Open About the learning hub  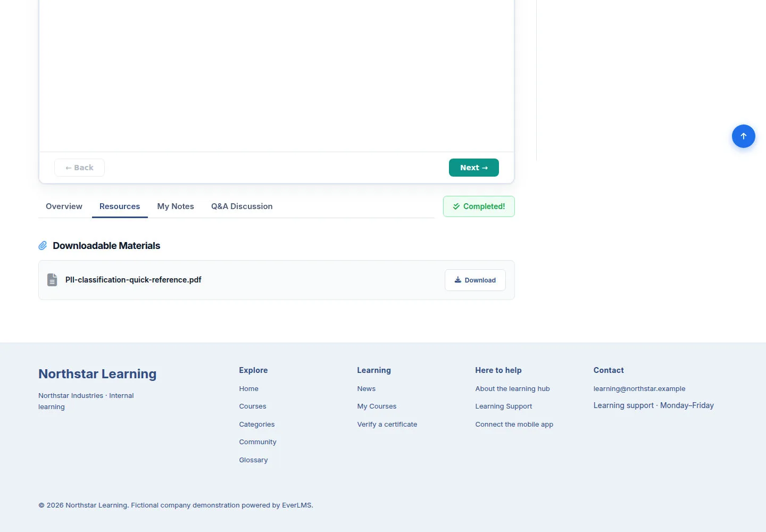coord(513,389)
